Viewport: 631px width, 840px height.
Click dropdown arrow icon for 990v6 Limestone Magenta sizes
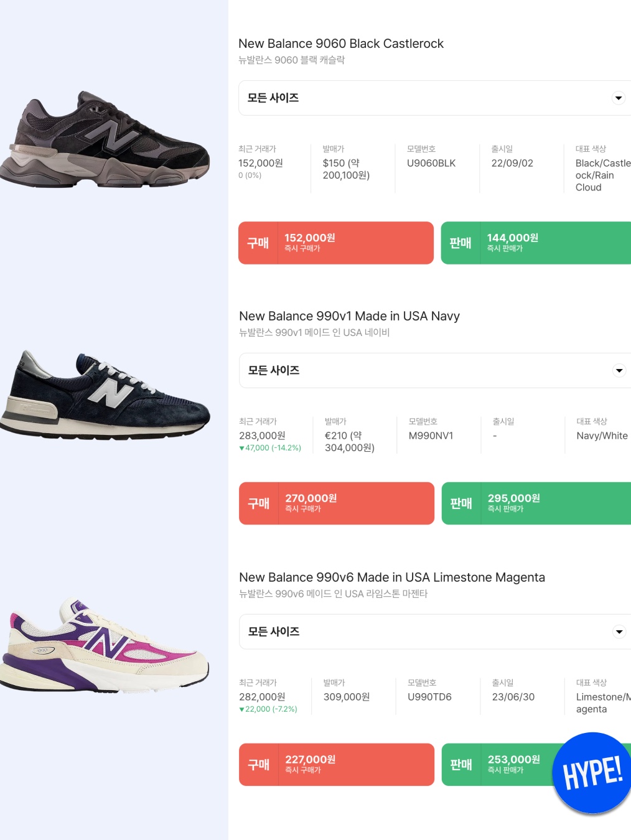[619, 632]
